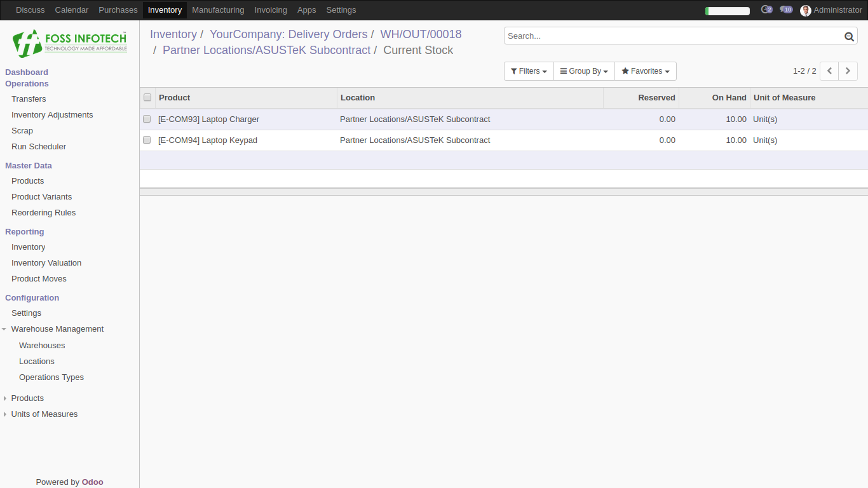Viewport: 868px width, 488px height.
Task: Open Inventory report under Reporting
Action: 29,247
